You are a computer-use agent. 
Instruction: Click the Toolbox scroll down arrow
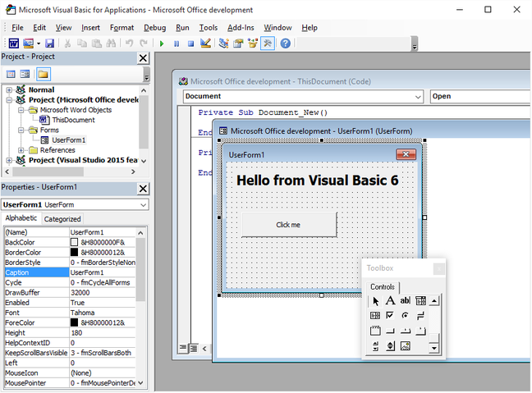pos(434,348)
